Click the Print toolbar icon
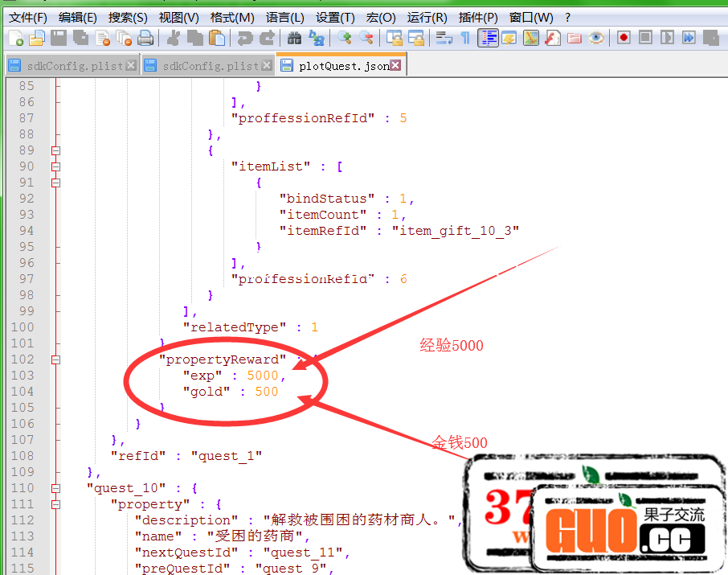Viewport: 728px width, 575px height. coord(145,37)
